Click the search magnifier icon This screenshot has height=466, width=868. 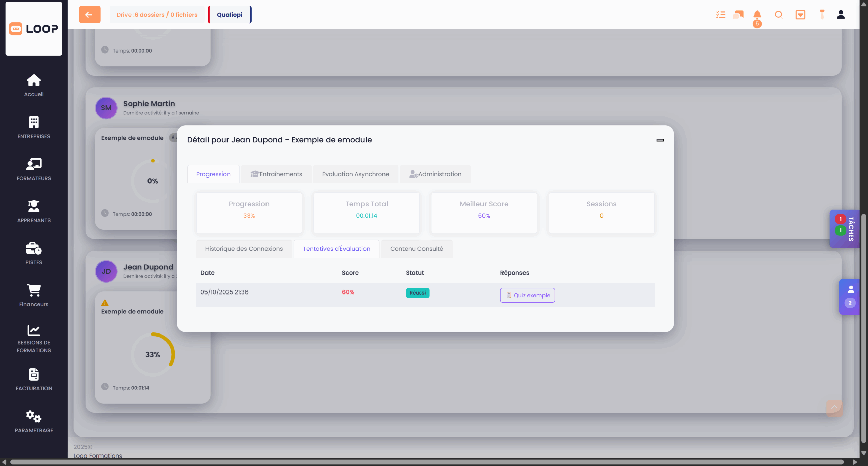778,15
